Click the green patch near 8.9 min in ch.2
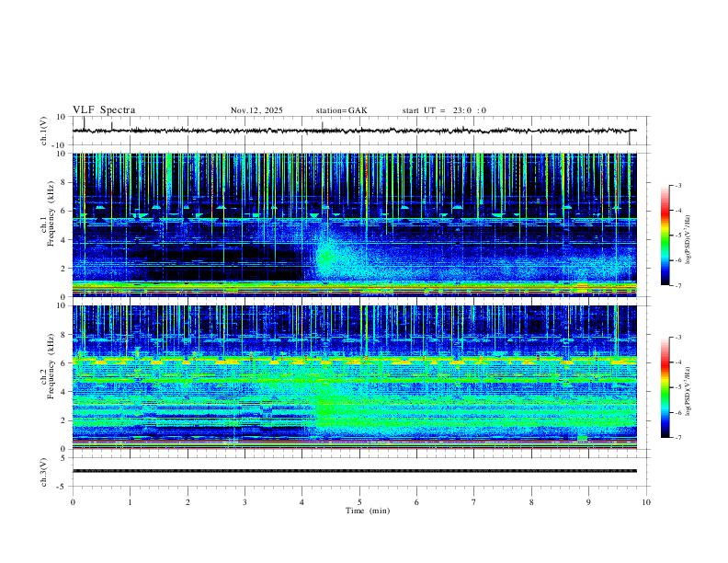The height and width of the screenshot is (563, 728). (583, 438)
